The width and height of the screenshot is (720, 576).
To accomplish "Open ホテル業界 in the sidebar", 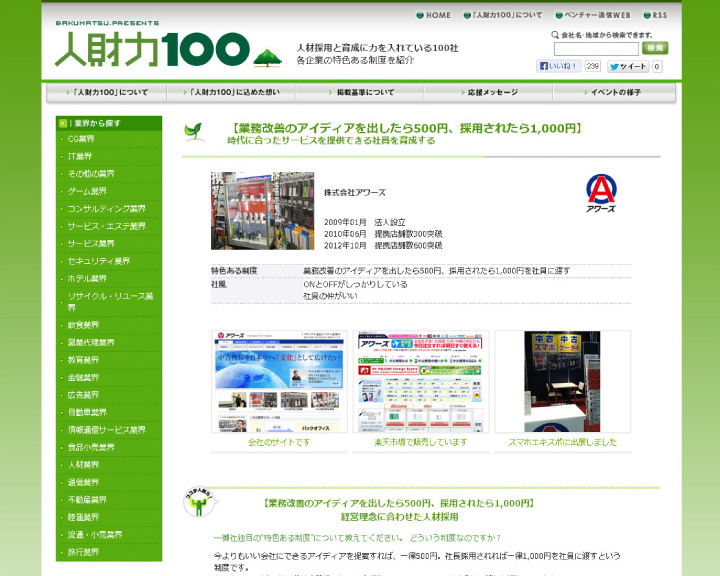I will coord(87,278).
